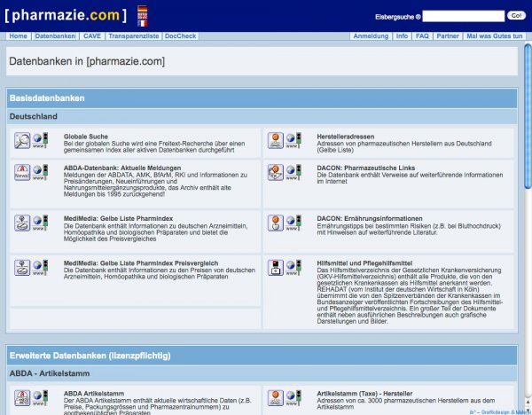Open the www icon beside DACON Ernährungsinformationen
The width and height of the screenshot is (532, 415).
click(x=293, y=223)
